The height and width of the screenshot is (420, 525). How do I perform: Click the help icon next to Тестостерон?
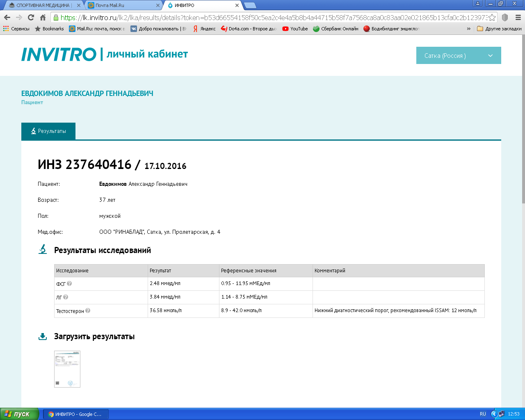[88, 311]
